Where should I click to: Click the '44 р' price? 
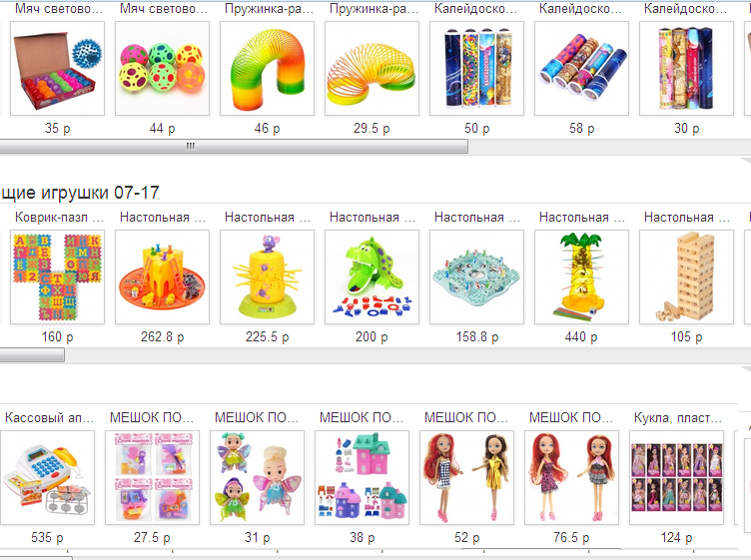tap(163, 129)
